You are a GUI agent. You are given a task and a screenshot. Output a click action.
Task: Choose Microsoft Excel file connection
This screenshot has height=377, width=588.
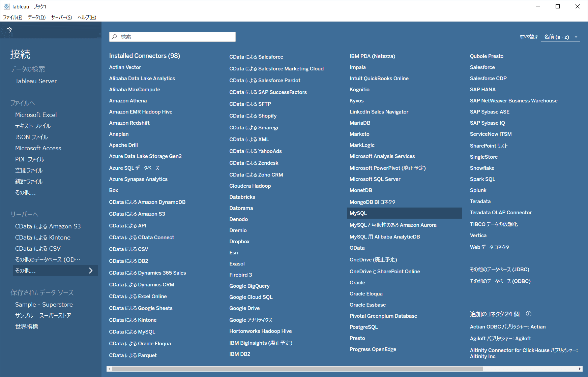click(36, 115)
